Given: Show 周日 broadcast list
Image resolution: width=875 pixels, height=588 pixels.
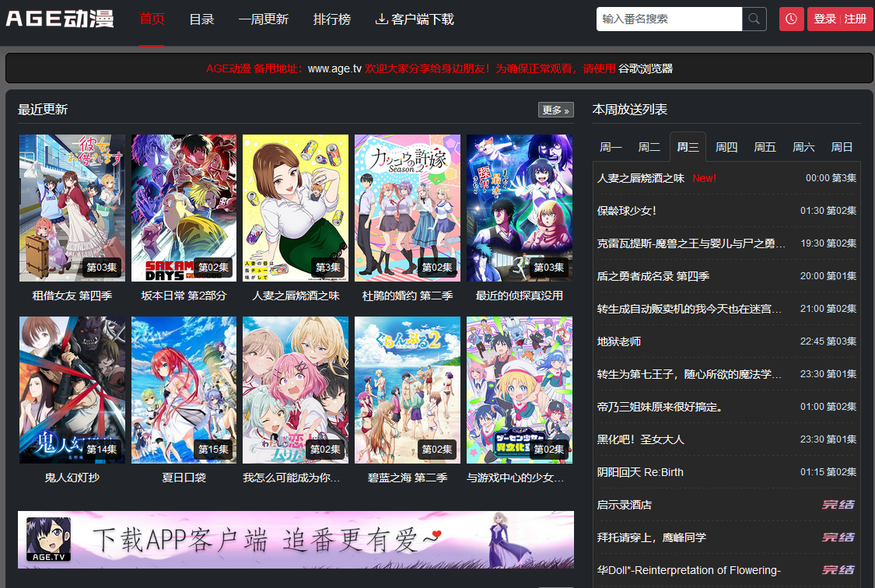Looking at the screenshot, I should (x=842, y=147).
